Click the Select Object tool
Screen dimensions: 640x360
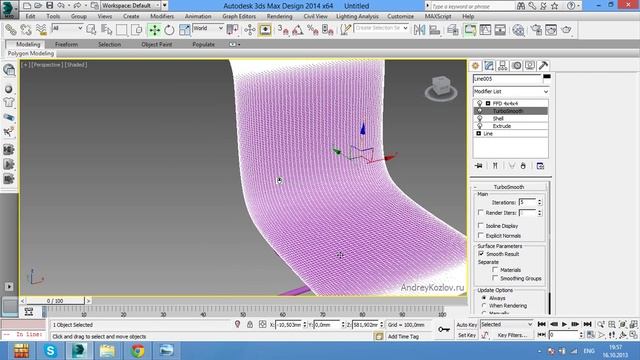(x=91, y=30)
